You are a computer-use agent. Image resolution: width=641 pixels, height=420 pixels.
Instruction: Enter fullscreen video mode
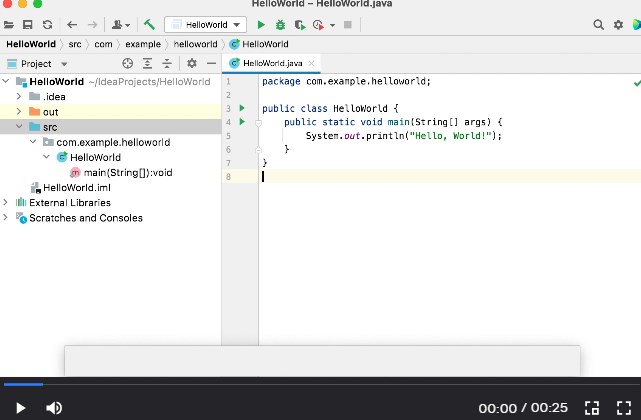(624, 408)
